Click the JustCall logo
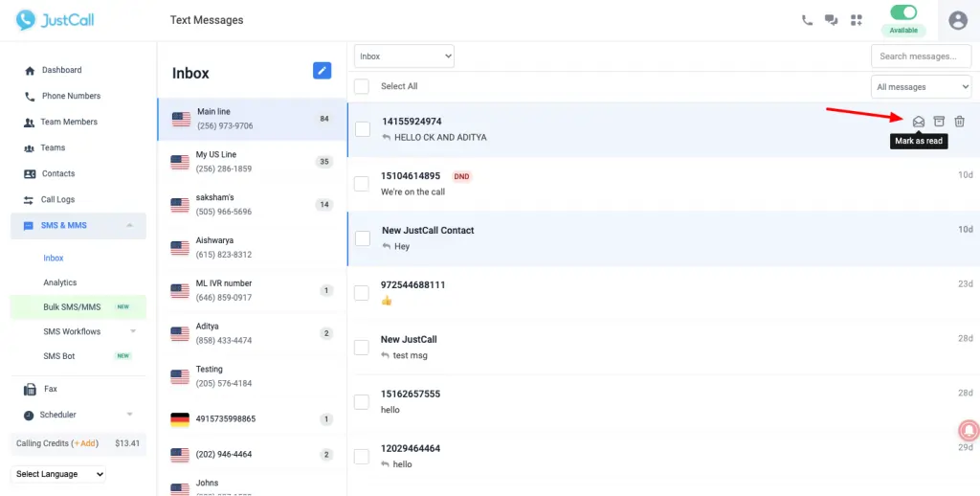 pos(55,20)
